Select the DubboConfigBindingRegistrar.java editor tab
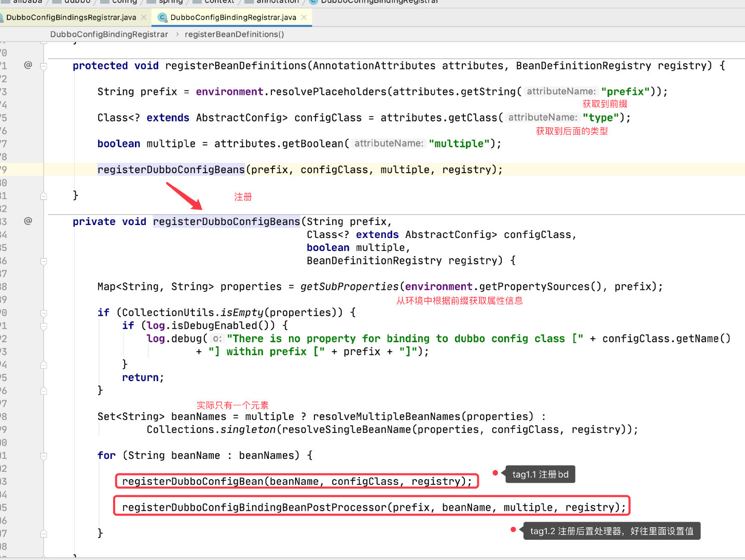The width and height of the screenshot is (745, 560). 233,18
